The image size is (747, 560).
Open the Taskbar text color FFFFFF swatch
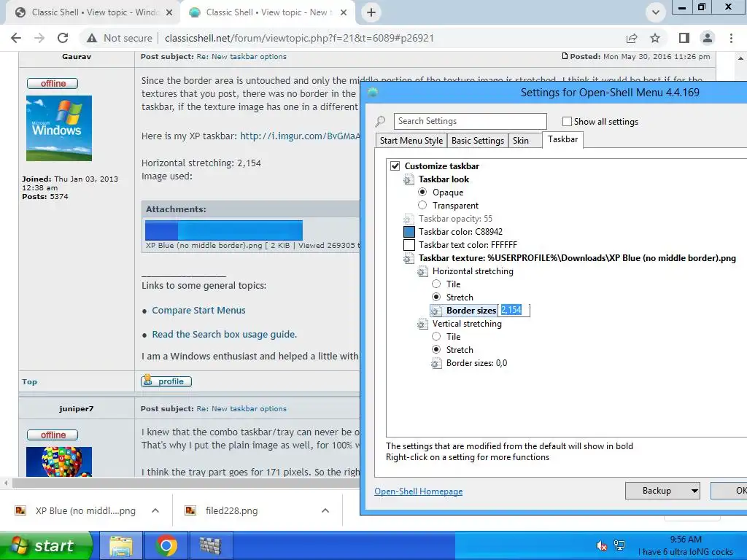tap(409, 245)
